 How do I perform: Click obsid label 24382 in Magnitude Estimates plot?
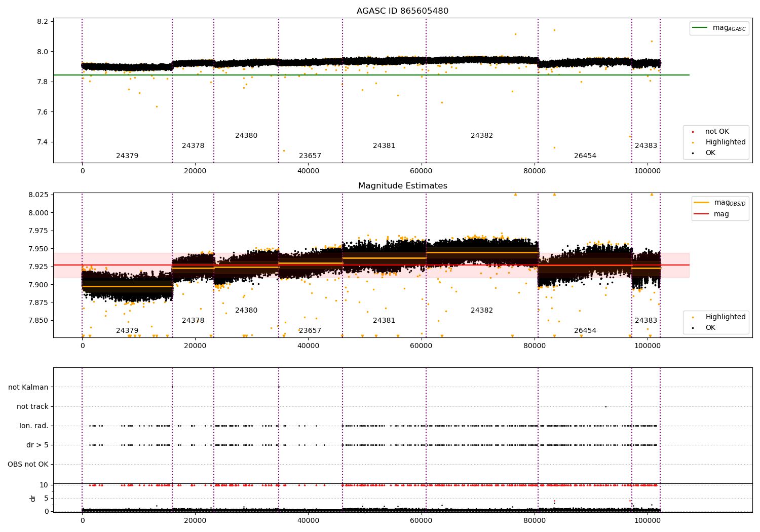482,311
